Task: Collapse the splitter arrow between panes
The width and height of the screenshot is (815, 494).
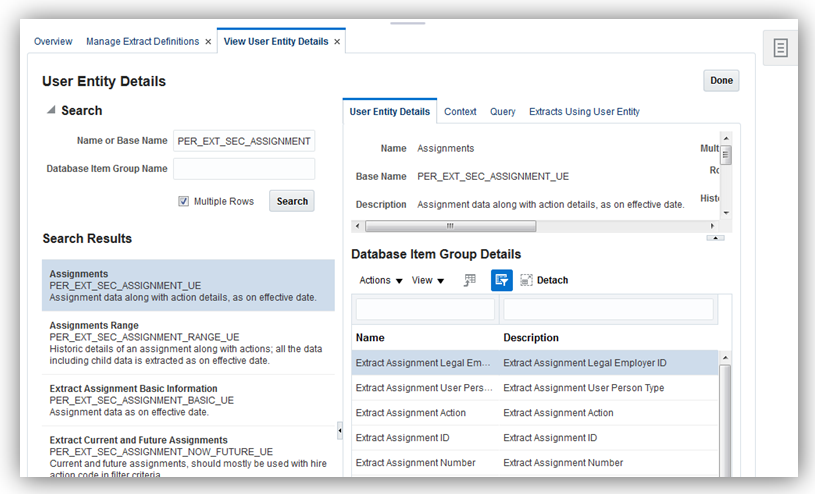Action: pos(340,431)
